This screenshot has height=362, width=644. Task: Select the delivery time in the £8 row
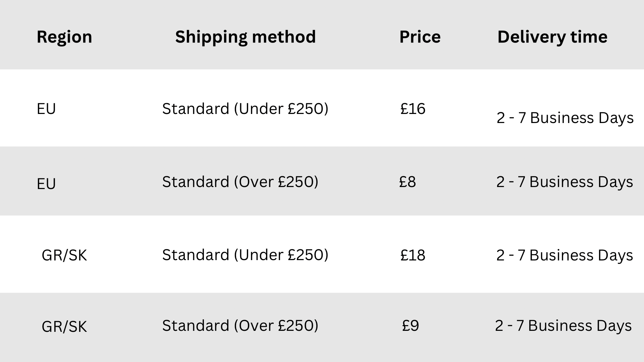click(x=565, y=182)
